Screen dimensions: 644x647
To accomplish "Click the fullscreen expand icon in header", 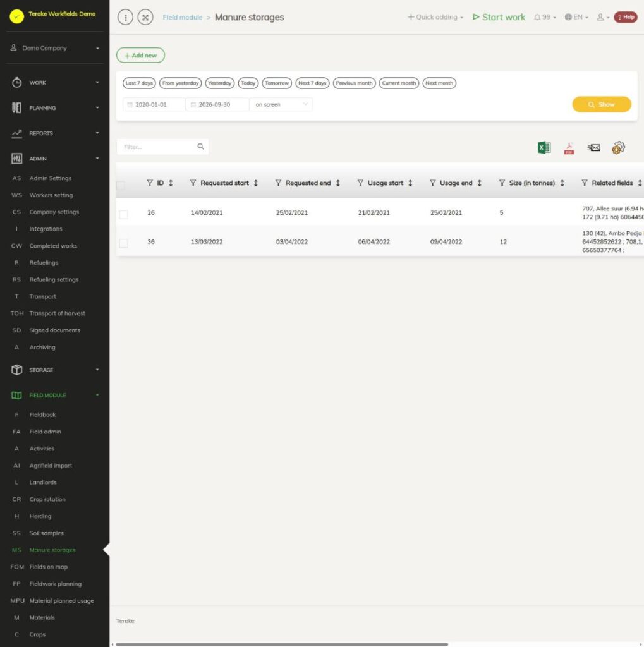I will click(145, 17).
